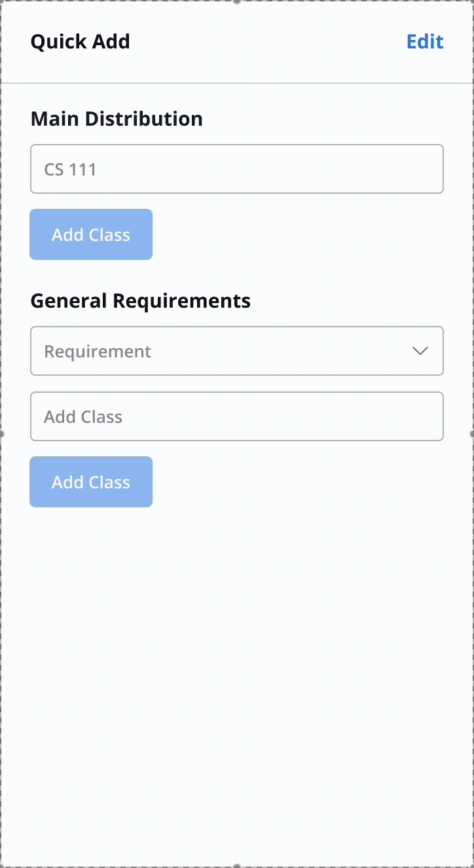The width and height of the screenshot is (474, 868).
Task: Click the General Requirements section heading
Action: click(141, 300)
